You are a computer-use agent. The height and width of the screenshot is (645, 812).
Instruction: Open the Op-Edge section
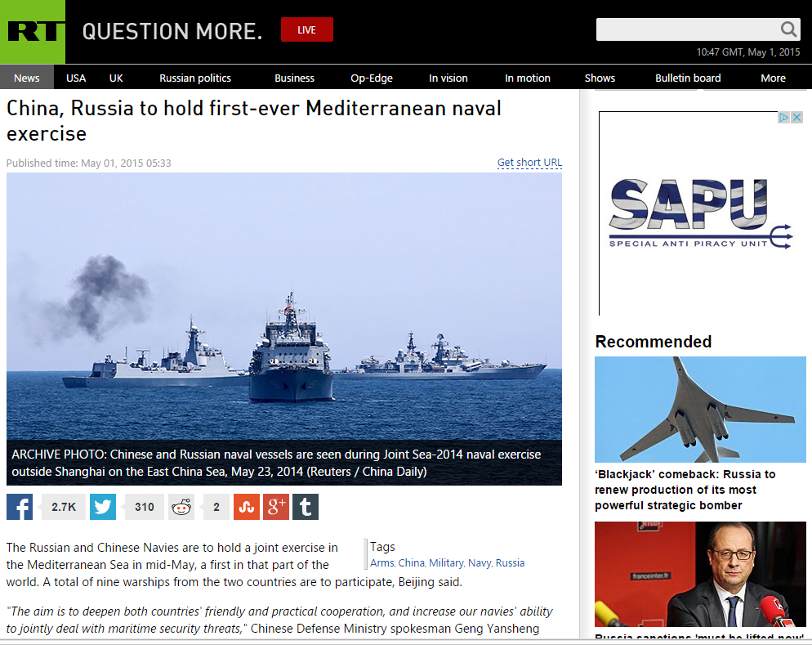(x=372, y=78)
